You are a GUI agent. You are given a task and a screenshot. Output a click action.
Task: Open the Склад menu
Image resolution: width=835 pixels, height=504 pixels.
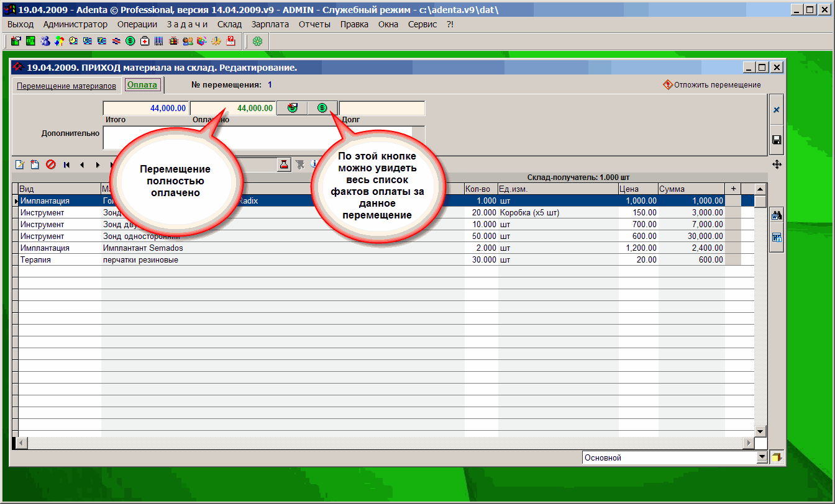click(x=229, y=24)
